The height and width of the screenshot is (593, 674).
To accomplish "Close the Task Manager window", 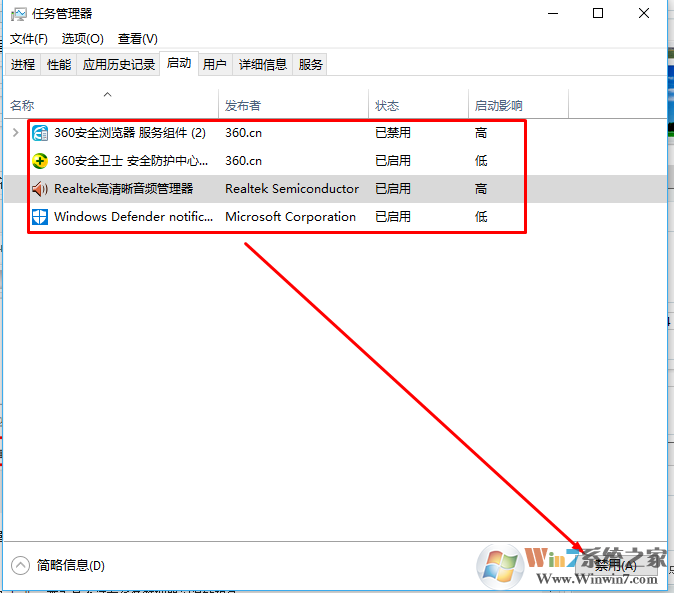I will point(644,14).
